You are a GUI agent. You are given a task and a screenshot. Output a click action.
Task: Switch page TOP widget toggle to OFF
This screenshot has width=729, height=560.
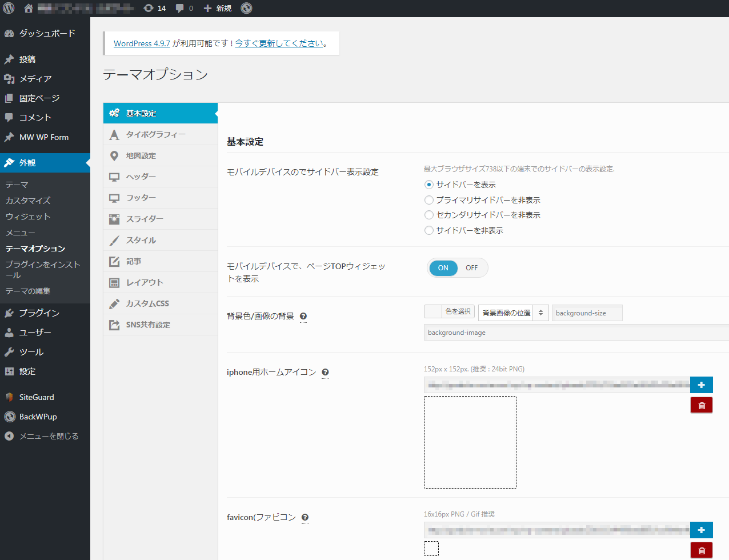[x=471, y=268]
